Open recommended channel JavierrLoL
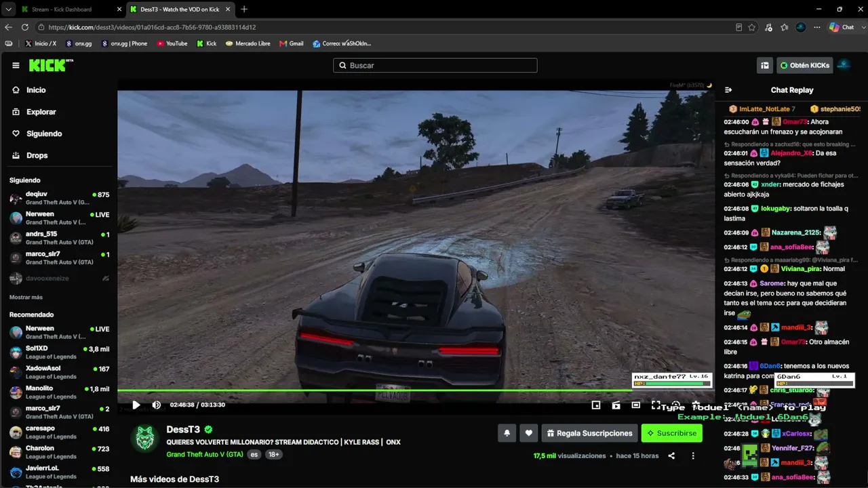 click(x=59, y=472)
